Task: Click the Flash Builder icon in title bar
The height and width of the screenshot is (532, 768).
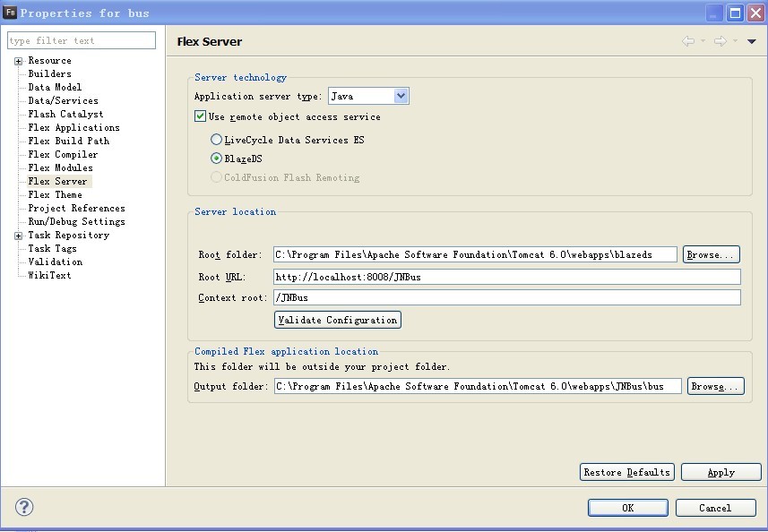Action: point(10,13)
